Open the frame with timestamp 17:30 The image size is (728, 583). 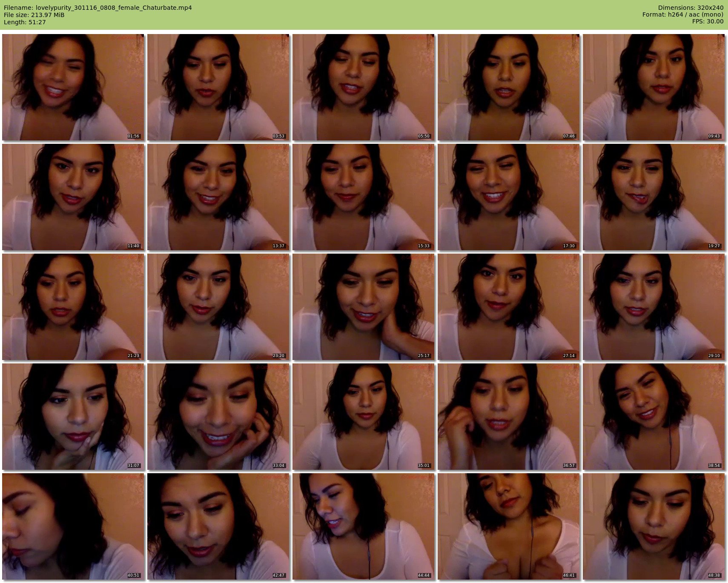click(x=509, y=197)
